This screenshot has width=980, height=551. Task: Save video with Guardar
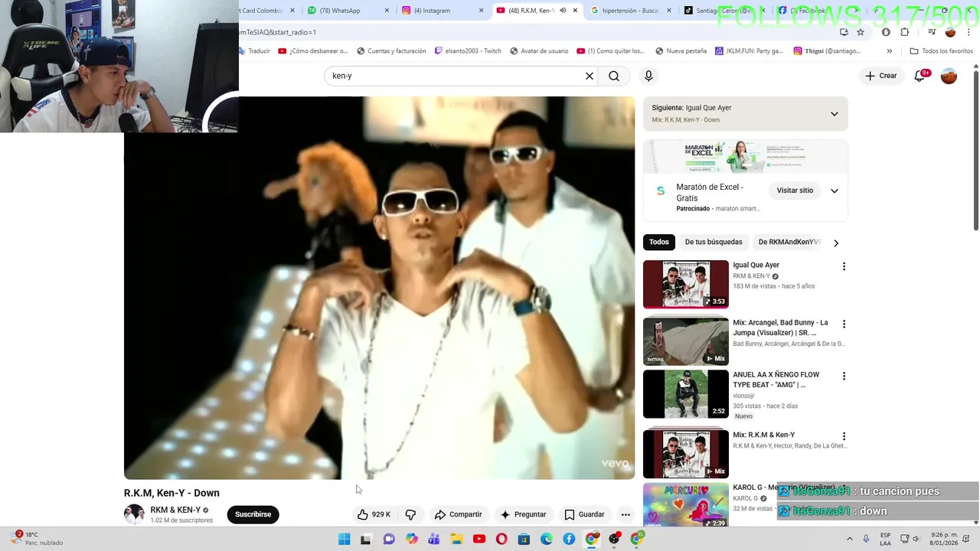(584, 514)
